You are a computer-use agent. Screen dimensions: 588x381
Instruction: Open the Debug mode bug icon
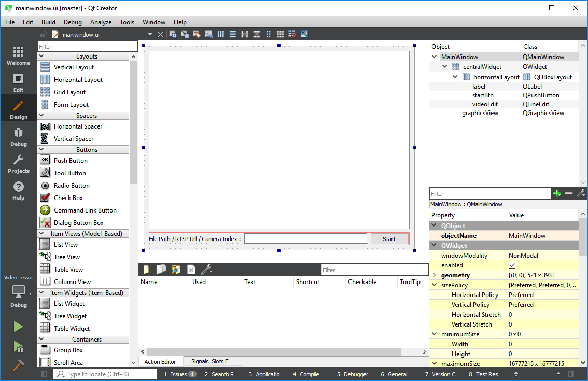pyautogui.click(x=18, y=136)
